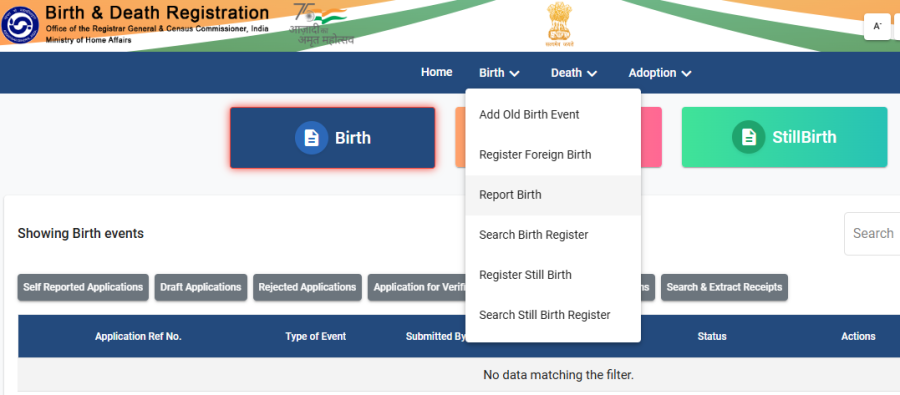
Task: Go to the Home page
Action: pyautogui.click(x=437, y=72)
